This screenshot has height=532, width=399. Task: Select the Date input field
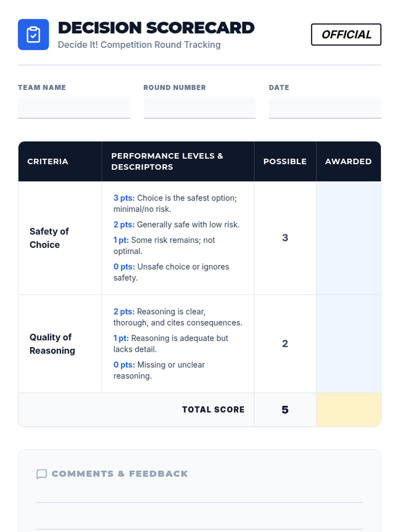325,107
